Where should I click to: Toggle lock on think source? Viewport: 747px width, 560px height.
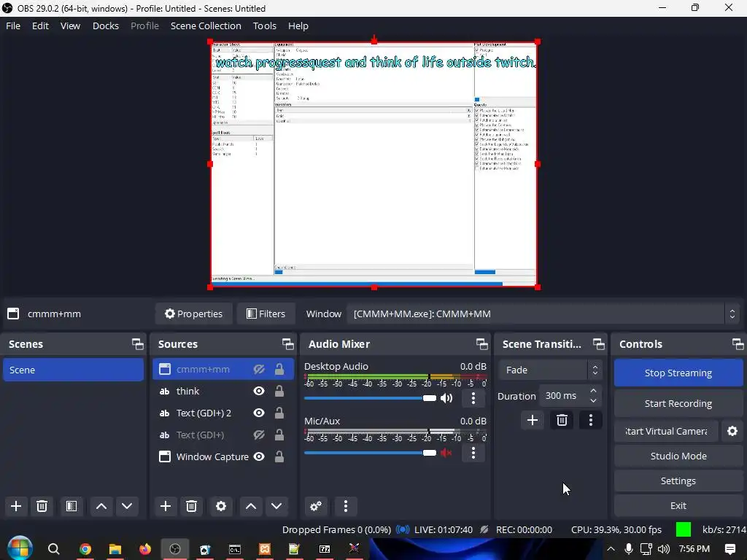tap(279, 391)
